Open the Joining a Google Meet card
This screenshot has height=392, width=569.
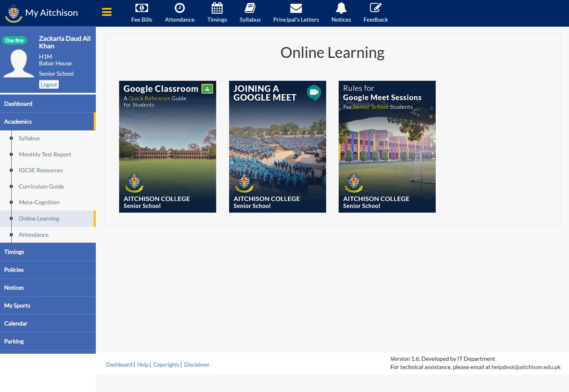(x=277, y=146)
